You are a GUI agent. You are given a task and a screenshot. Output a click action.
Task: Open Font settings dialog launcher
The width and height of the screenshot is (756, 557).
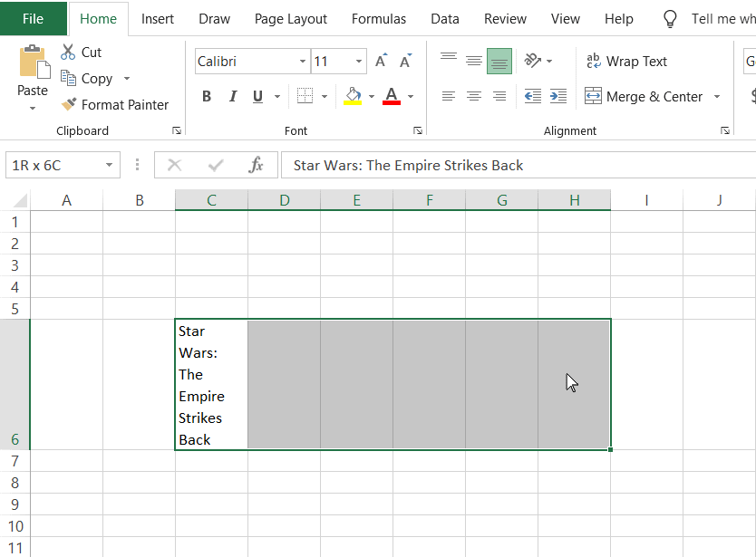(x=418, y=130)
